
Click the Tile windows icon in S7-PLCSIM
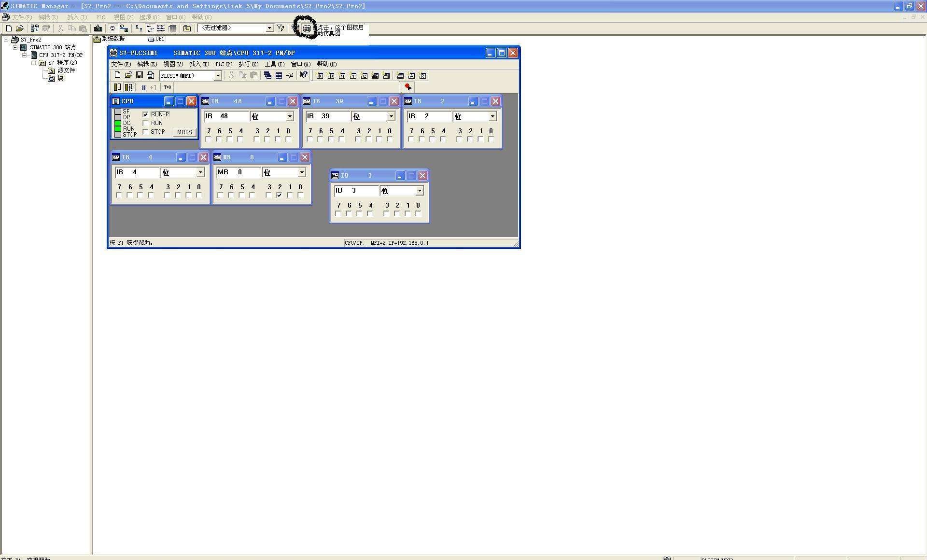279,75
